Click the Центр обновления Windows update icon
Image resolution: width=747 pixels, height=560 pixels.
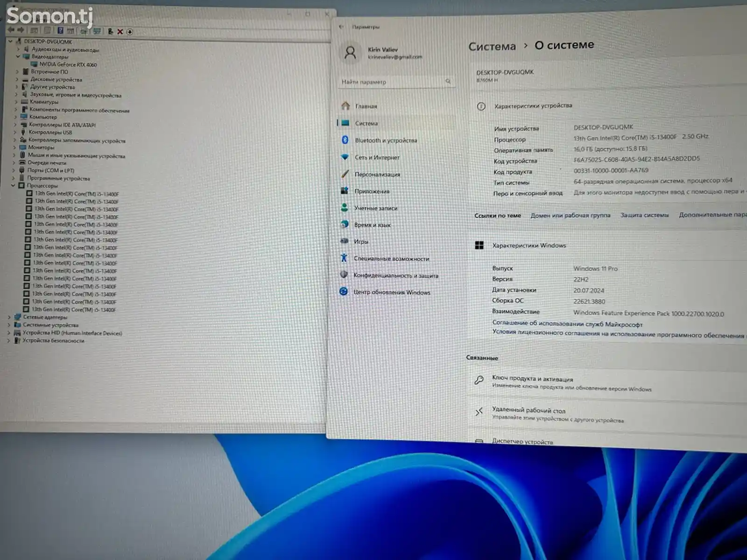click(344, 292)
